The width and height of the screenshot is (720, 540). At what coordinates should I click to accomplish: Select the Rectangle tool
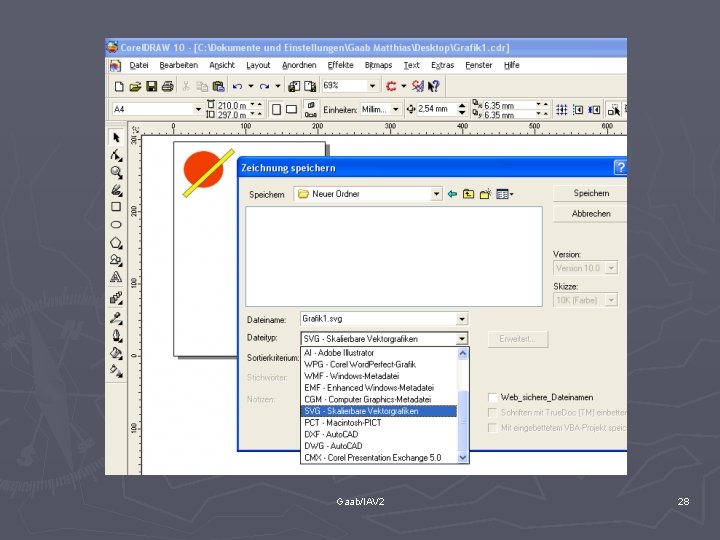(116, 207)
